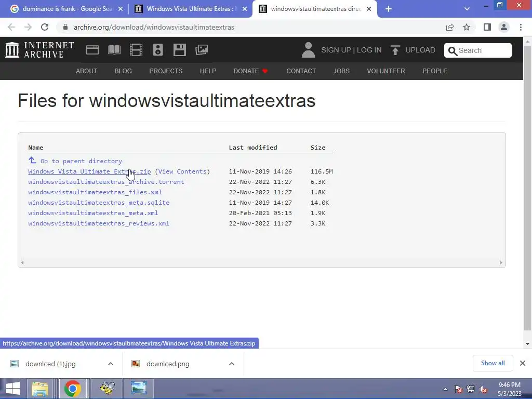
Task: Open the BLOG menu item
Action: point(123,71)
